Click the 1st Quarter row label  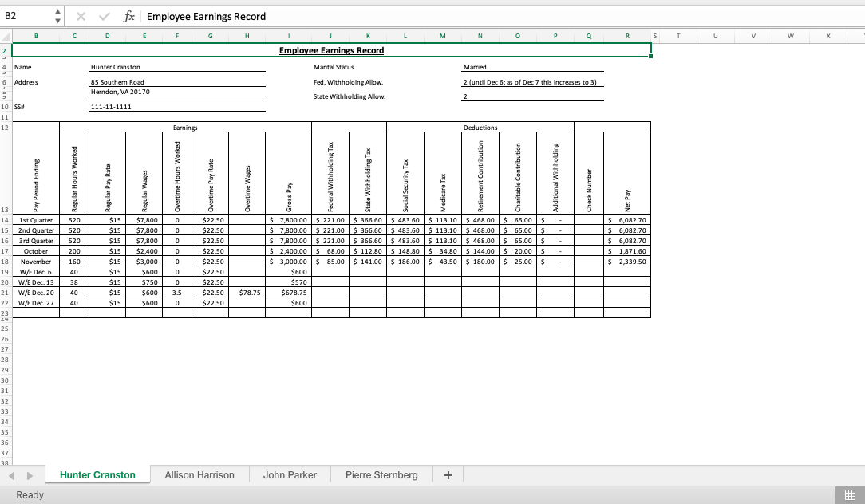pos(36,220)
